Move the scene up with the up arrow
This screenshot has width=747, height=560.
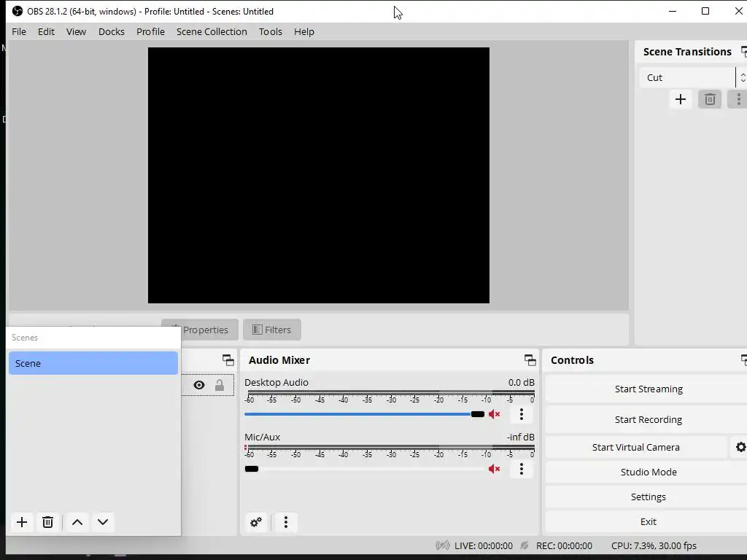(77, 522)
